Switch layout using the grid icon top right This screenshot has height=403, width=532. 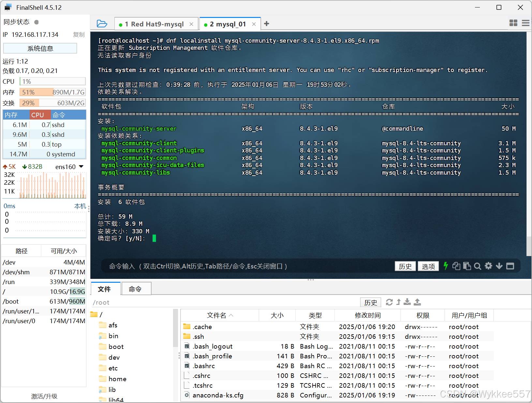[x=513, y=23]
